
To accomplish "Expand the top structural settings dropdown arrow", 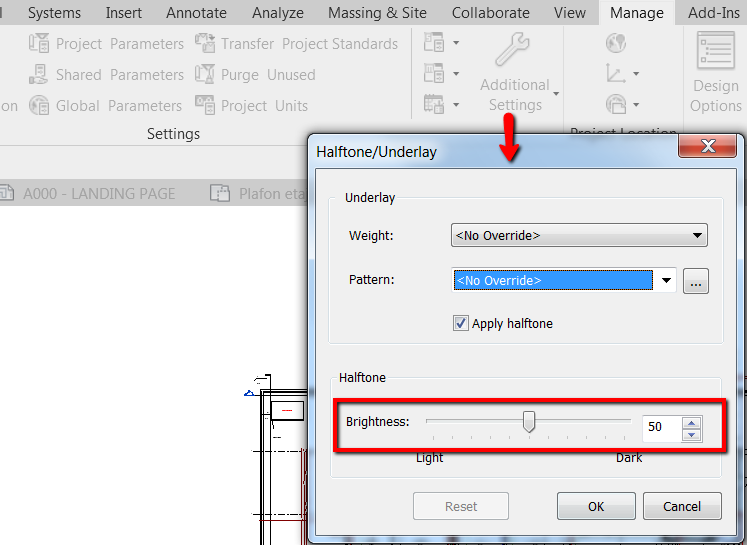I will (x=456, y=43).
